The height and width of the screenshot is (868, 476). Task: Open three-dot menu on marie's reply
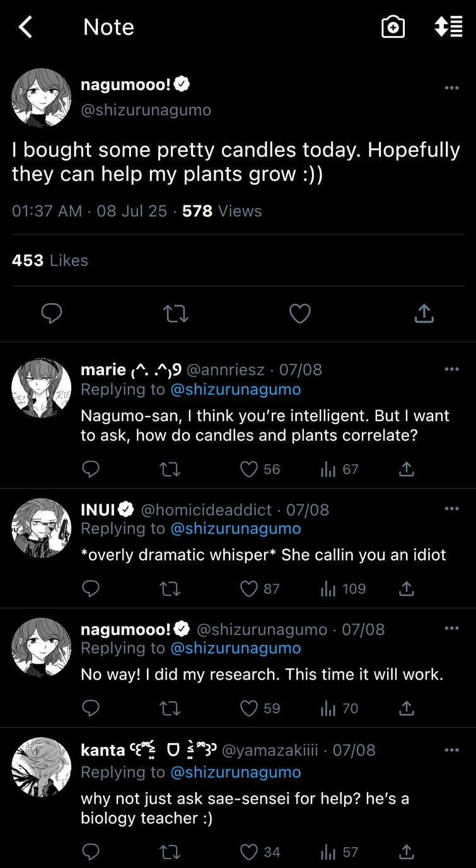pyautogui.click(x=451, y=369)
